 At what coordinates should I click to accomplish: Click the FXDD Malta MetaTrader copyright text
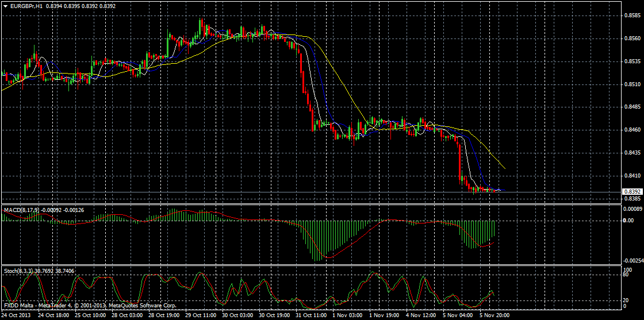90,306
